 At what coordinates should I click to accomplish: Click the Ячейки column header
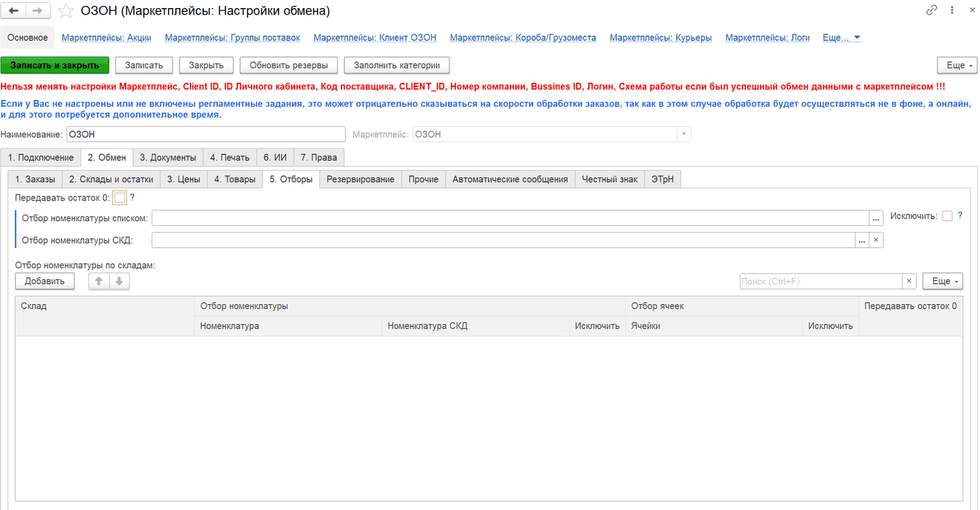tap(714, 326)
